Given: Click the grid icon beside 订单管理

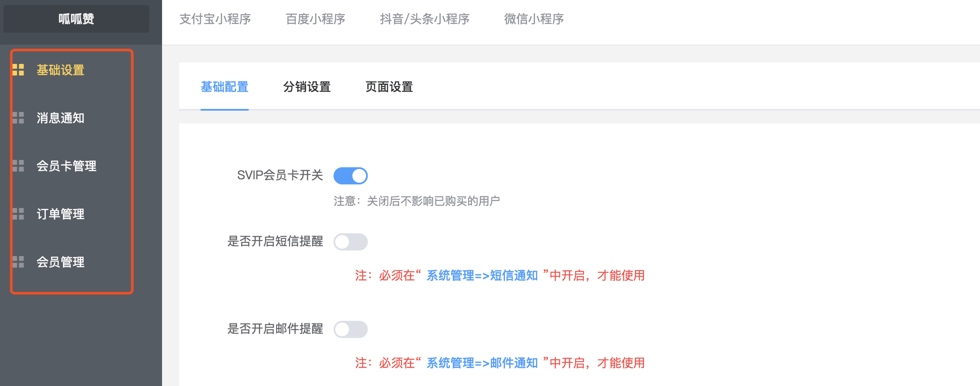Looking at the screenshot, I should (18, 214).
